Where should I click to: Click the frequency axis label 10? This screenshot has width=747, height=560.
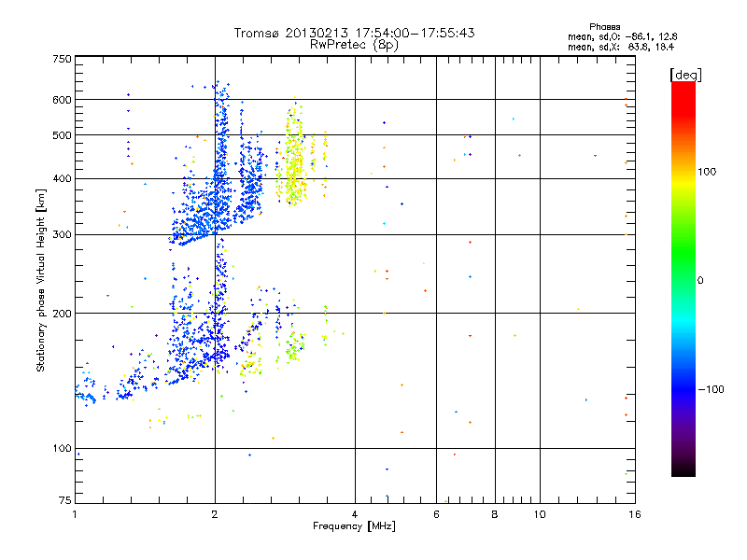click(x=540, y=514)
